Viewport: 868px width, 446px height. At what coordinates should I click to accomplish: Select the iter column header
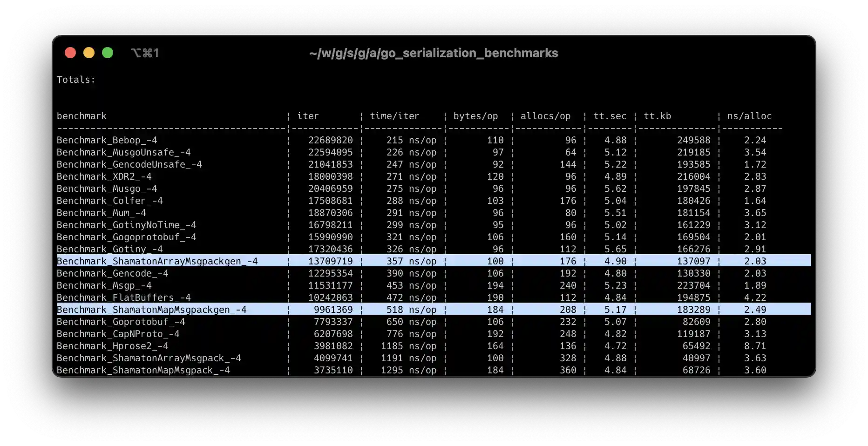(x=308, y=116)
